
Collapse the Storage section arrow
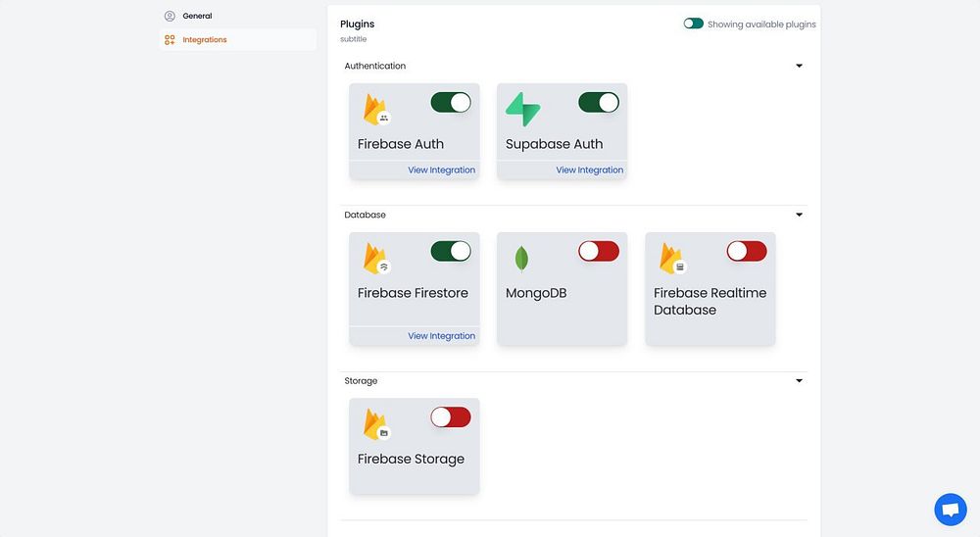(799, 381)
